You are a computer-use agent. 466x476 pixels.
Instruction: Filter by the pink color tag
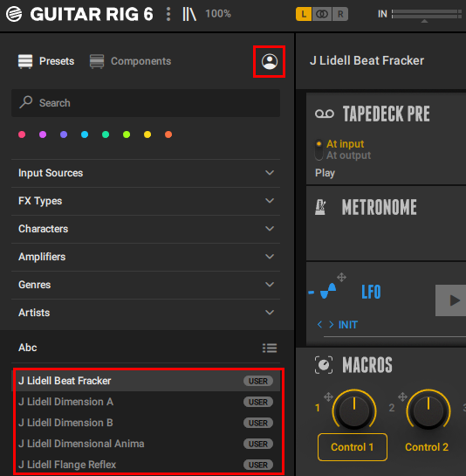click(x=22, y=135)
